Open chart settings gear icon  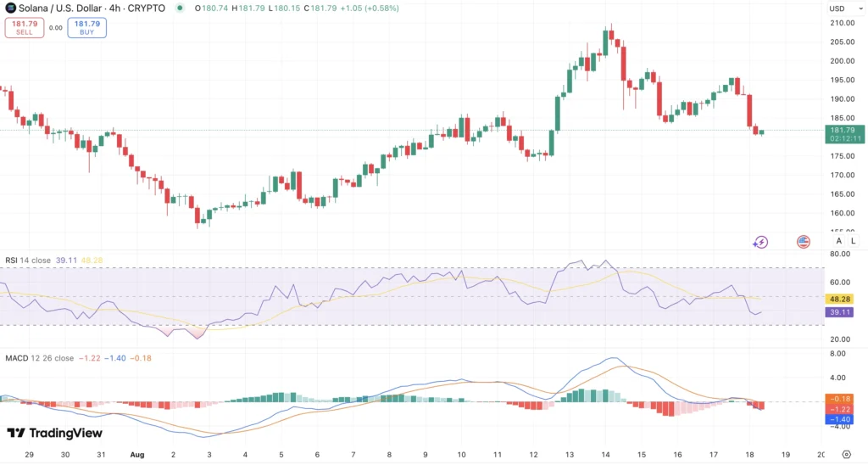(x=846, y=455)
